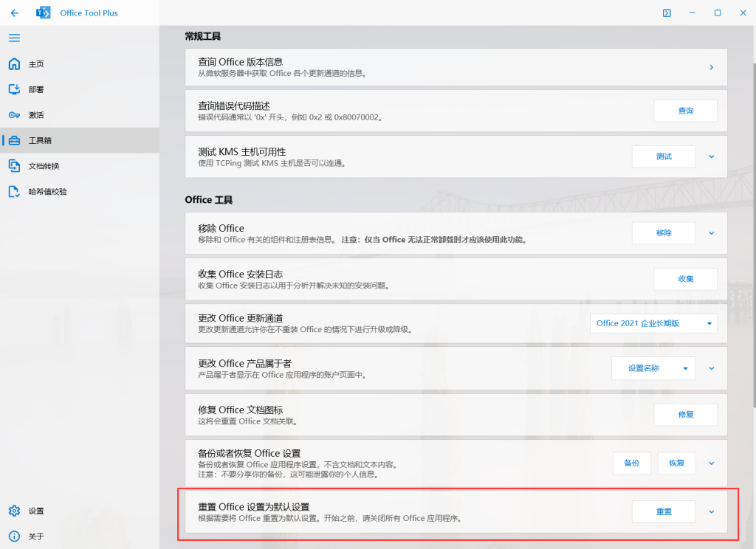Click the hamburger menu to collapse the sidebar

13,38
